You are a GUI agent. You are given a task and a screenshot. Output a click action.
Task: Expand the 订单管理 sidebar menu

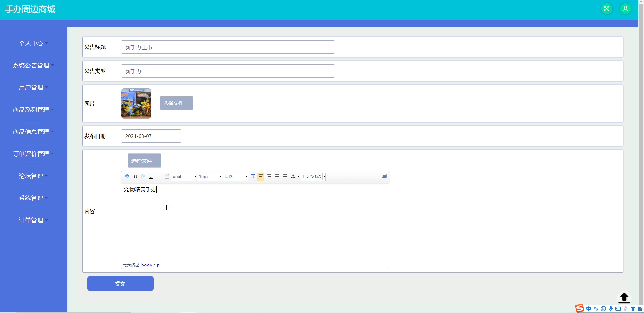pos(33,220)
